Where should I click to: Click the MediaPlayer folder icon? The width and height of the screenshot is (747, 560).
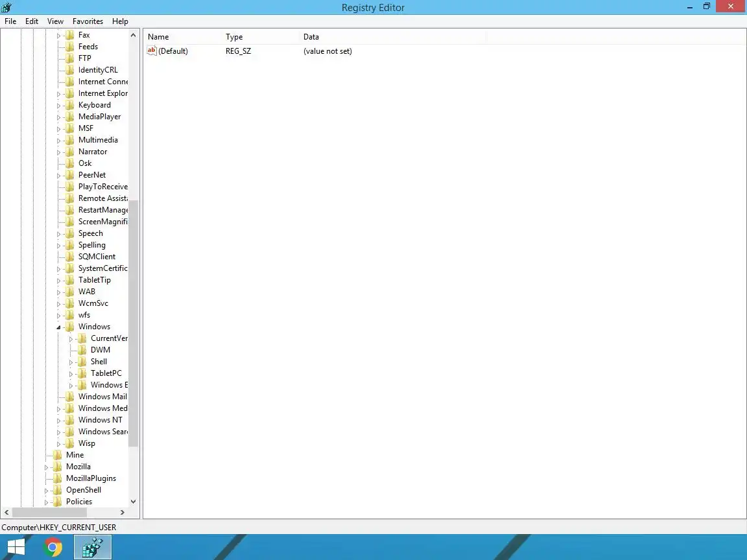tap(70, 117)
